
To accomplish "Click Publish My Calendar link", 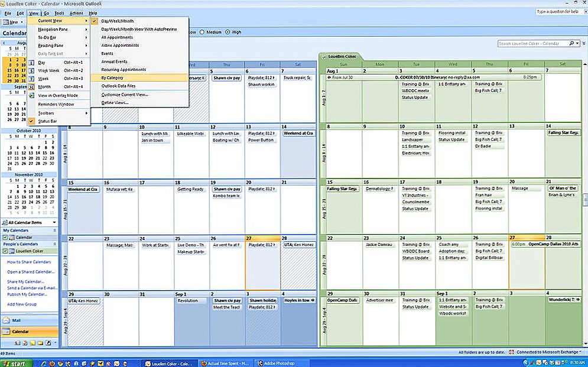I will point(27,295).
